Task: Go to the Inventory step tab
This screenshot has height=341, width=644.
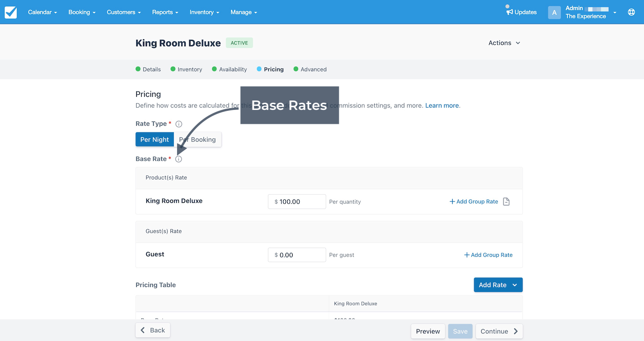Action: coord(186,69)
